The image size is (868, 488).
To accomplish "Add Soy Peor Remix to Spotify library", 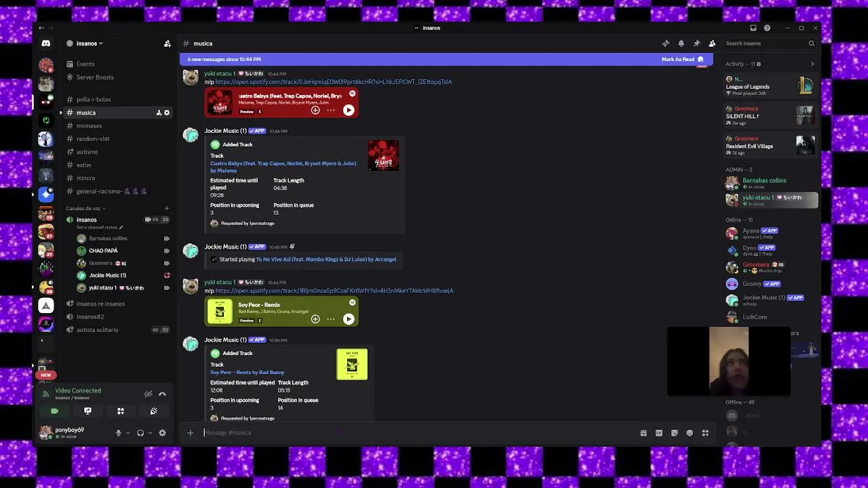I will click(x=315, y=319).
